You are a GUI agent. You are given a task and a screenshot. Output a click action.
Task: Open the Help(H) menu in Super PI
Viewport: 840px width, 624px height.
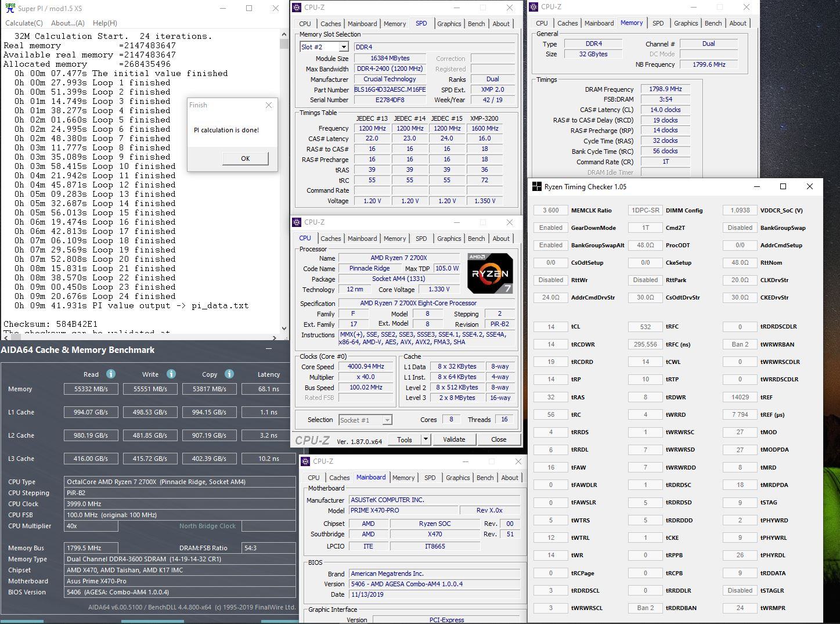coord(105,23)
